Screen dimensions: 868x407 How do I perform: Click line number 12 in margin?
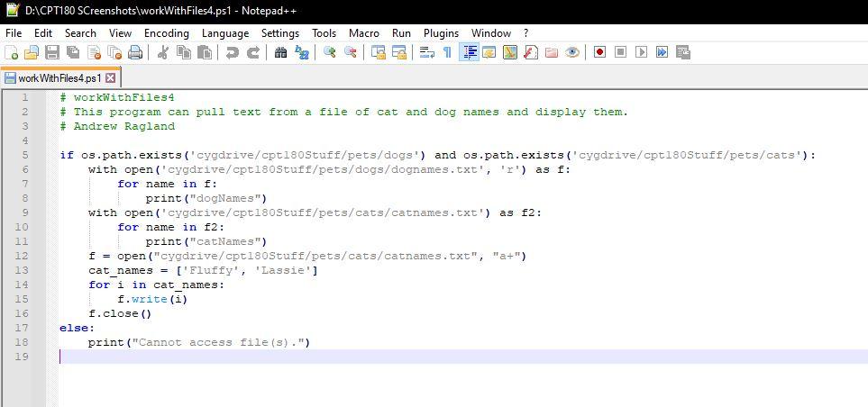click(x=23, y=256)
